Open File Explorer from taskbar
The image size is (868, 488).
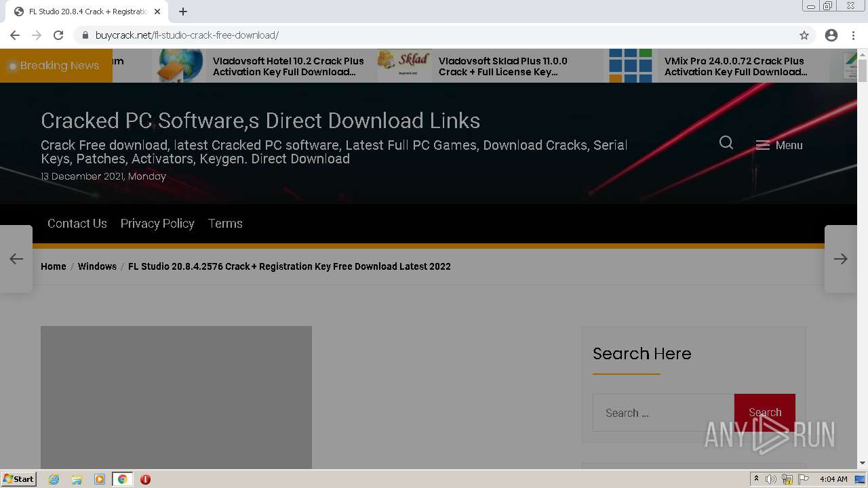coord(77,479)
